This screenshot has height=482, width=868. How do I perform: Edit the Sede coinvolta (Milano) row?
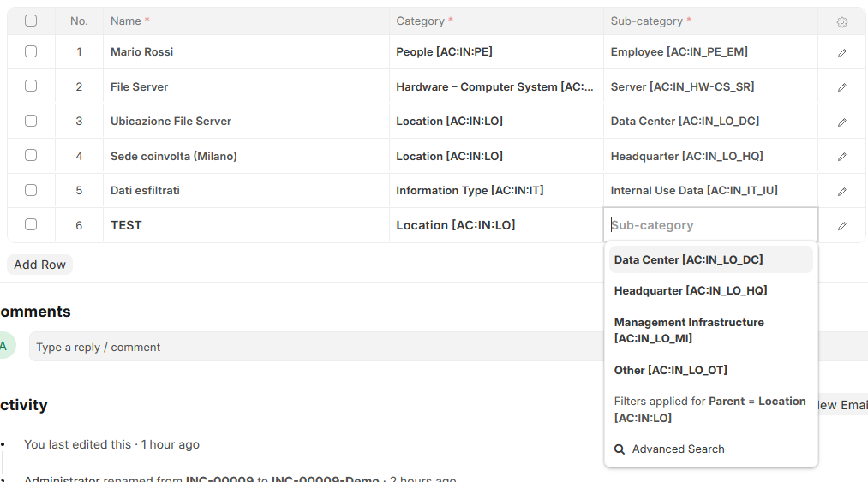pos(841,157)
